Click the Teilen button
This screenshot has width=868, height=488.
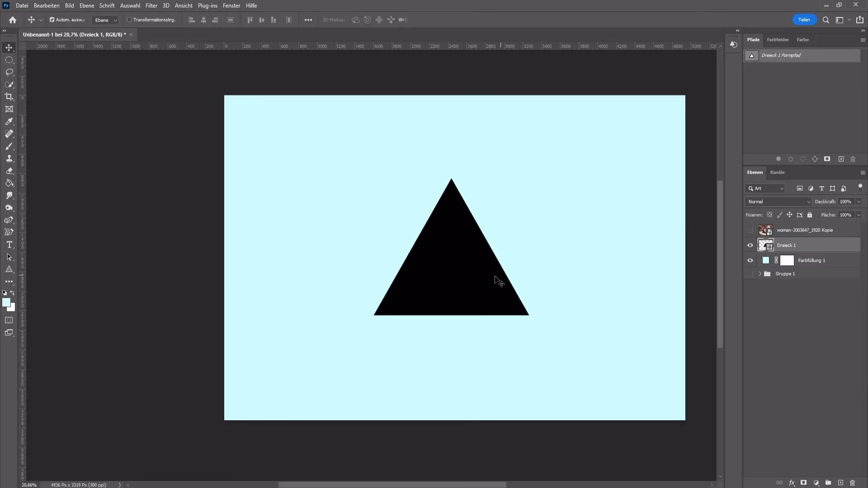pos(805,20)
